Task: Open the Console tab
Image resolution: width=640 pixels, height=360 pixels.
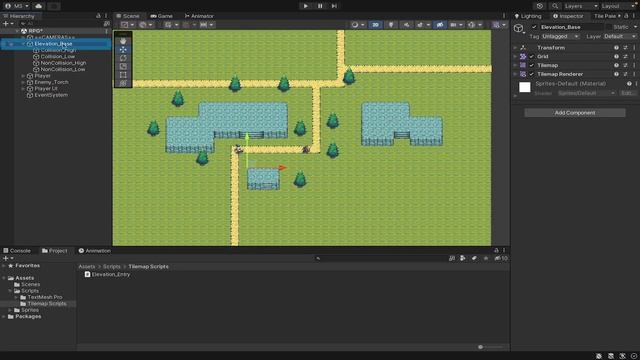Action: click(x=17, y=251)
